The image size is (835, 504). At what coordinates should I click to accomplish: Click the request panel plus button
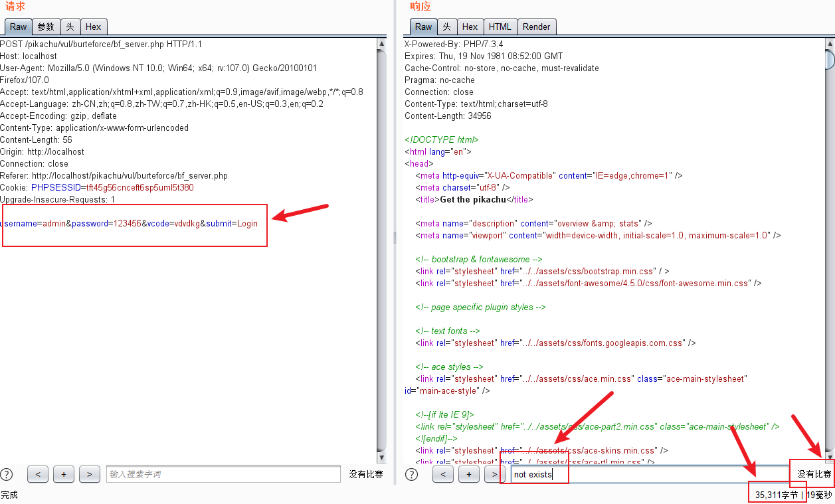pos(64,474)
